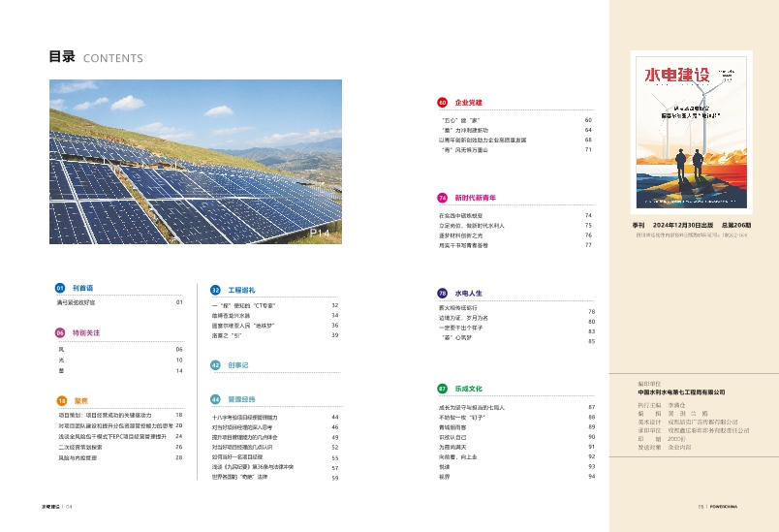The width and height of the screenshot is (779, 532).
Task: Click the 立足岗位，做新时代水利人 entry
Action: pos(472,226)
